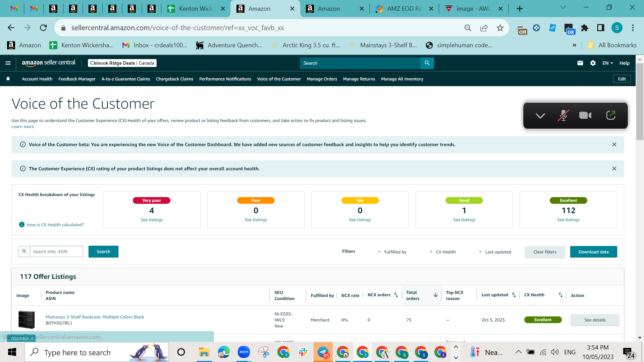
Task: Click the Clear filters button
Action: pyautogui.click(x=545, y=252)
